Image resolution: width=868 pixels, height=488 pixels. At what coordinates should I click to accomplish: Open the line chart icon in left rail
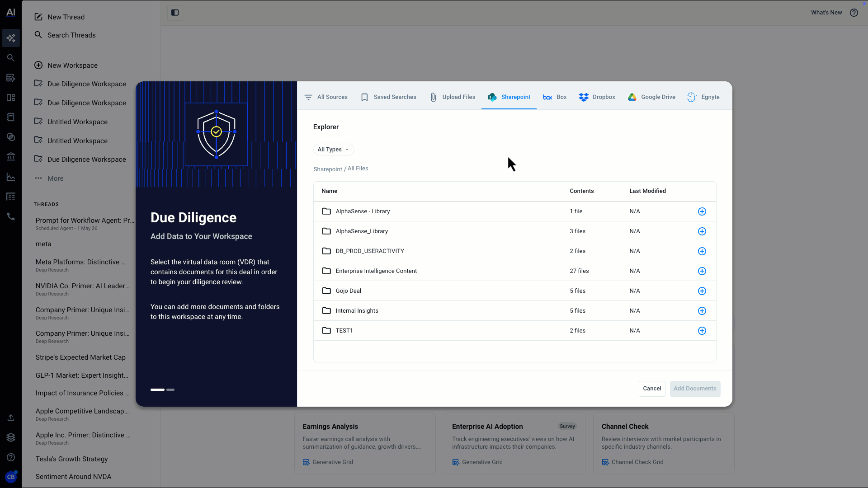click(x=11, y=177)
